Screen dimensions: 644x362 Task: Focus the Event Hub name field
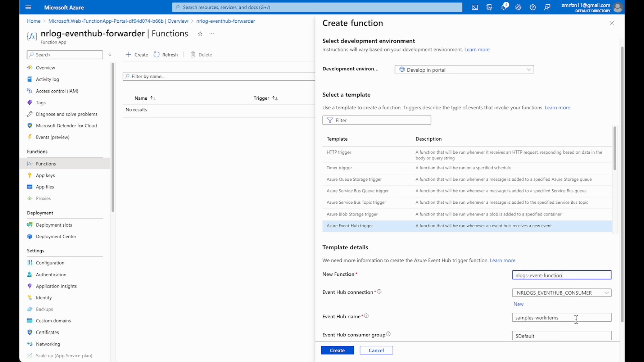[561, 317]
